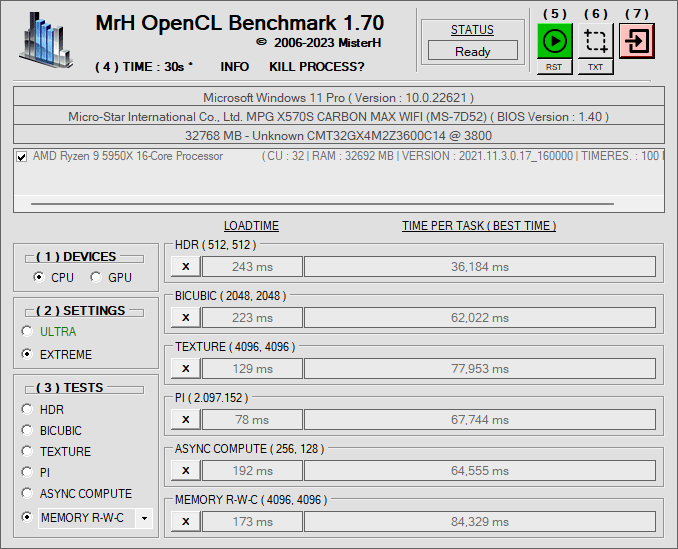The height and width of the screenshot is (549, 678).
Task: Click the STATUS header label
Action: point(472,30)
